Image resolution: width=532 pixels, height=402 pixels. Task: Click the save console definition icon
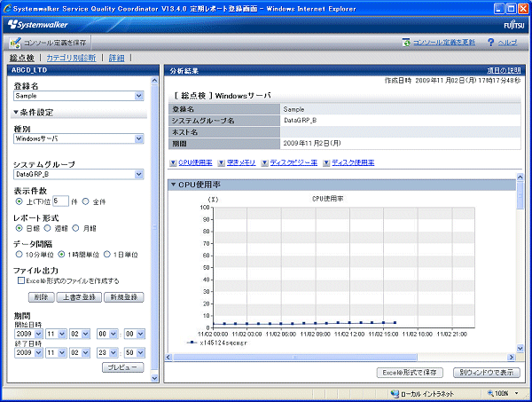(15, 43)
